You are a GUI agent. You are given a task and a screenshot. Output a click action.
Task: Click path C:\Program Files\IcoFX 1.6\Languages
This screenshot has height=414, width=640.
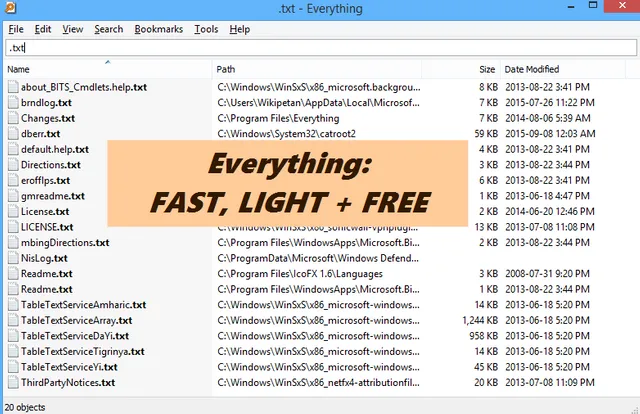[x=300, y=274]
